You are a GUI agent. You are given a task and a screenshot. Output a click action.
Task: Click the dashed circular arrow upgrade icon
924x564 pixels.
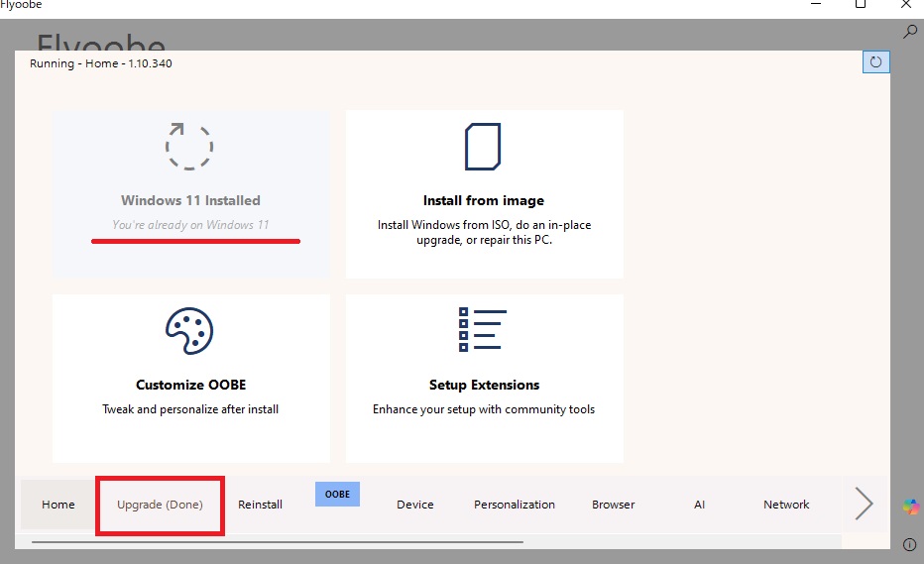[x=189, y=146]
